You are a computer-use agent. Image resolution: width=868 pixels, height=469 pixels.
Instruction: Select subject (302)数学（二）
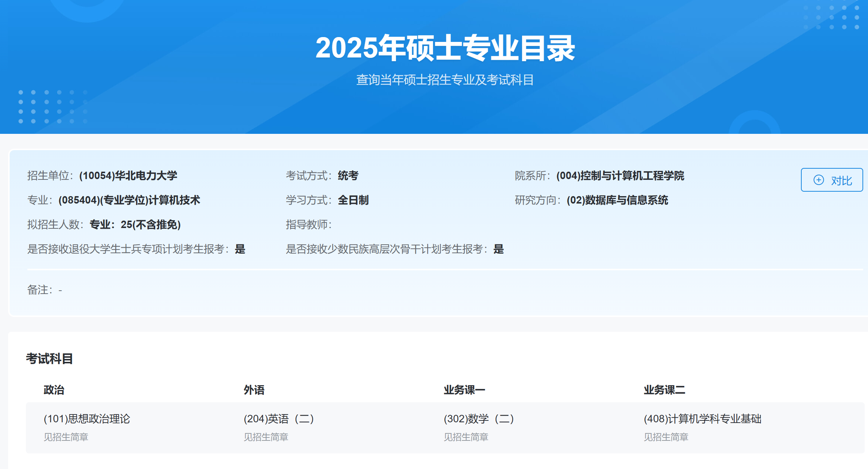[x=479, y=419]
